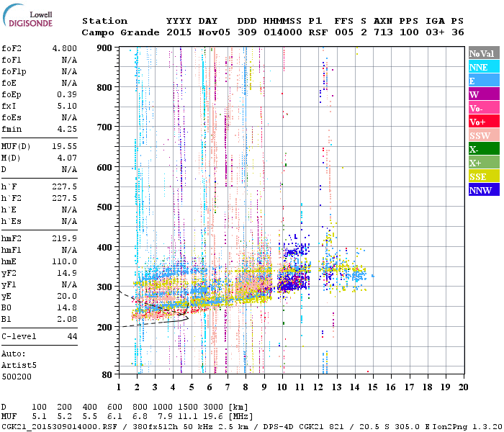Select the E legend color box

[484, 81]
